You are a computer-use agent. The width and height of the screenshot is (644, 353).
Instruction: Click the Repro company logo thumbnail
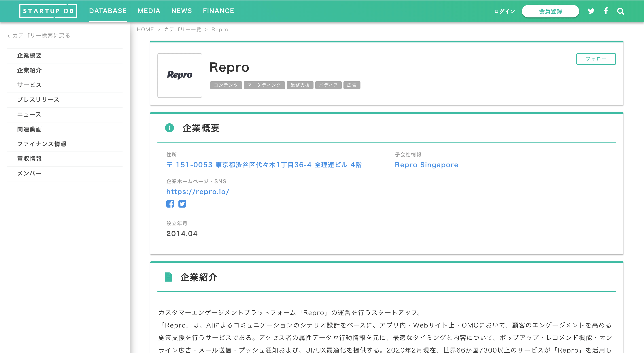[x=180, y=76]
